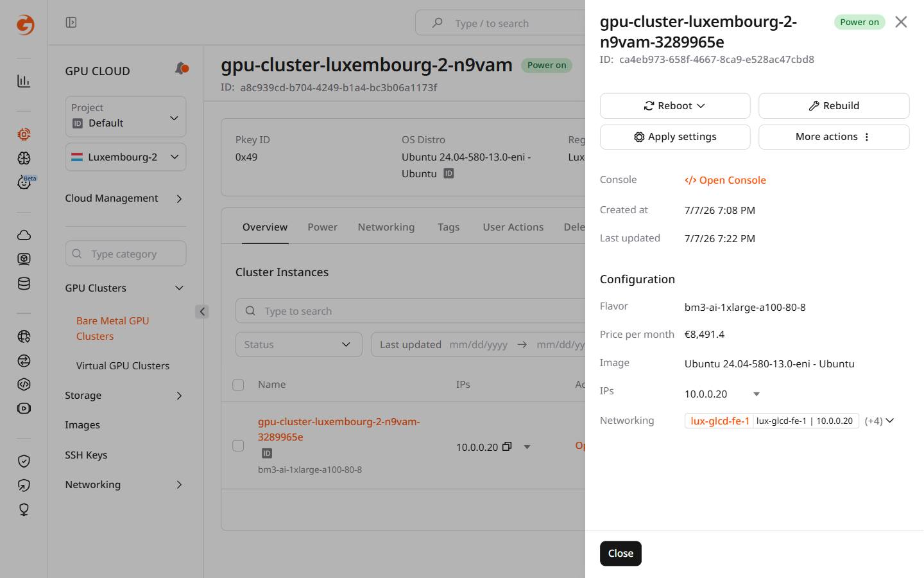The height and width of the screenshot is (578, 924).
Task: Open the globe CDN icon in left rail
Action: (24, 336)
